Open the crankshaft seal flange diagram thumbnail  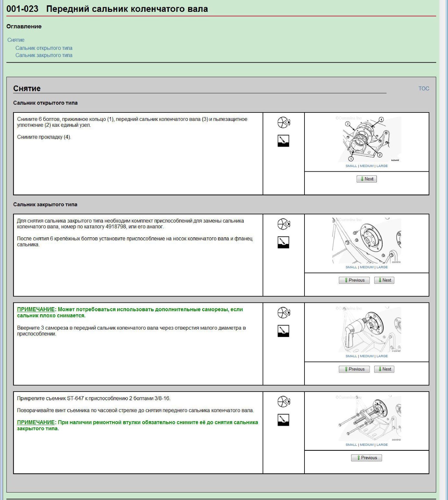click(x=367, y=240)
